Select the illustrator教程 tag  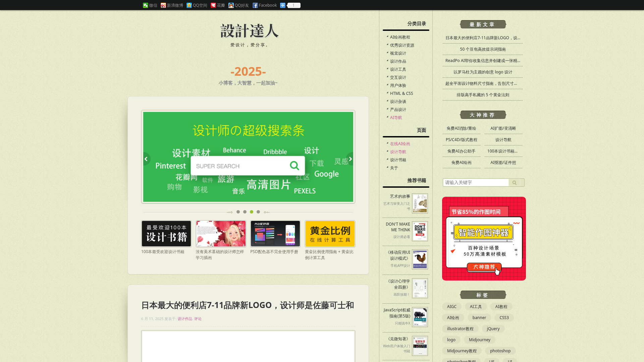click(x=460, y=329)
